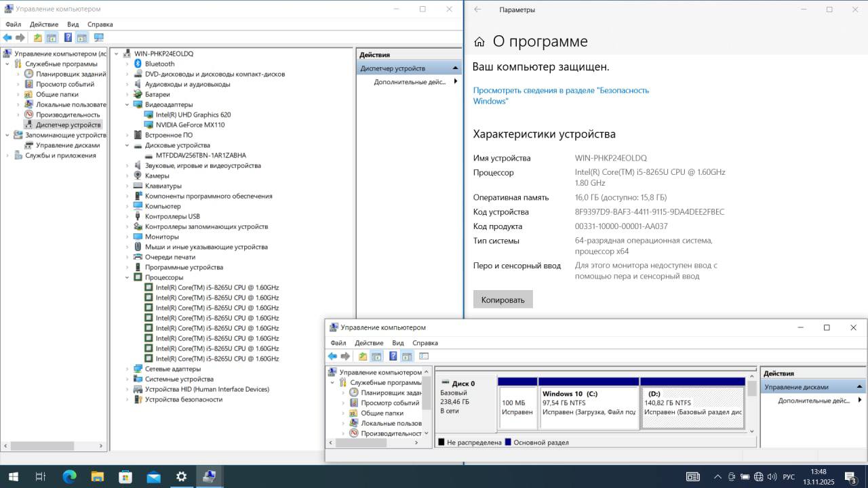The image size is (868, 488).
Task: Click the Help question-mark icon in the top-left window toolbar
Action: [68, 37]
